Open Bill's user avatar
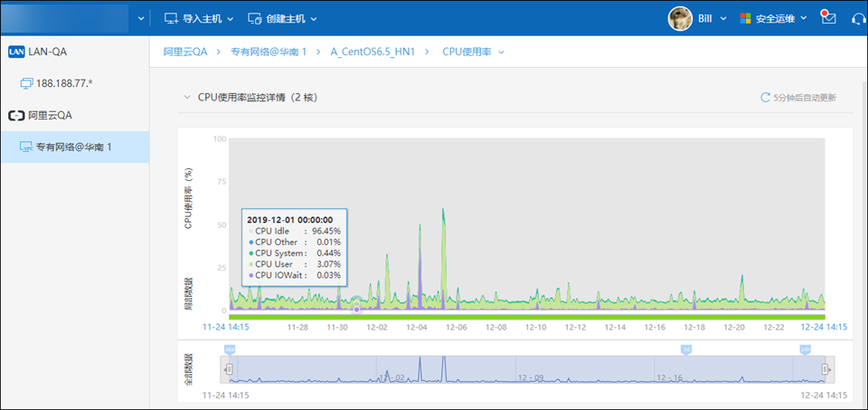Screen dimensions: 868x410 point(680,18)
